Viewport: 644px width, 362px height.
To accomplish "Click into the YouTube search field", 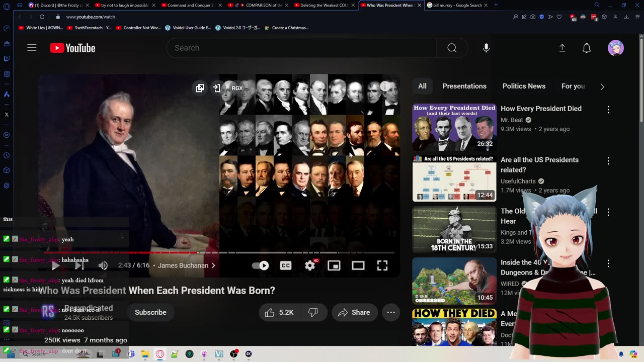I will pos(301,48).
